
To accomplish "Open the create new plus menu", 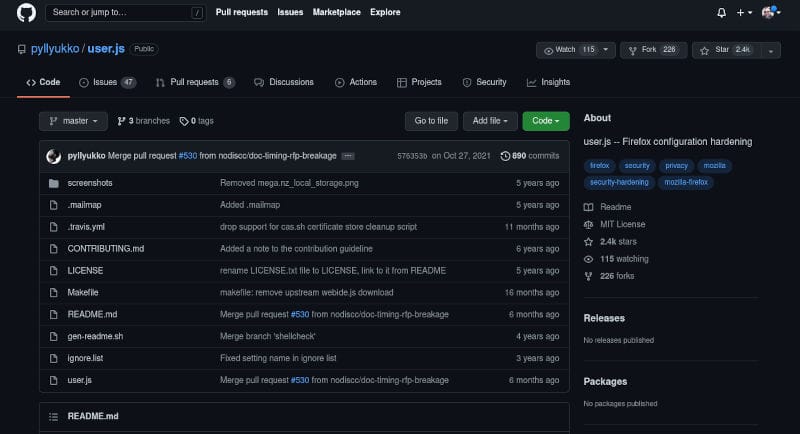I will [x=744, y=13].
